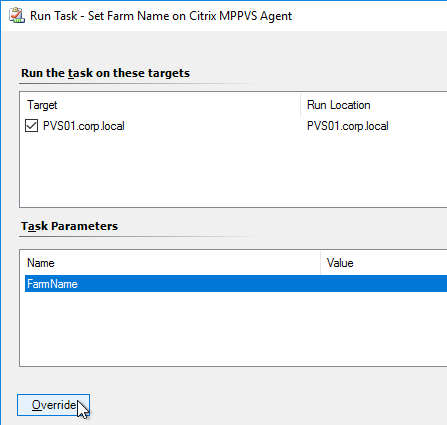Click the 'Task Parameters' heading
This screenshot has height=425, width=447.
(69, 226)
